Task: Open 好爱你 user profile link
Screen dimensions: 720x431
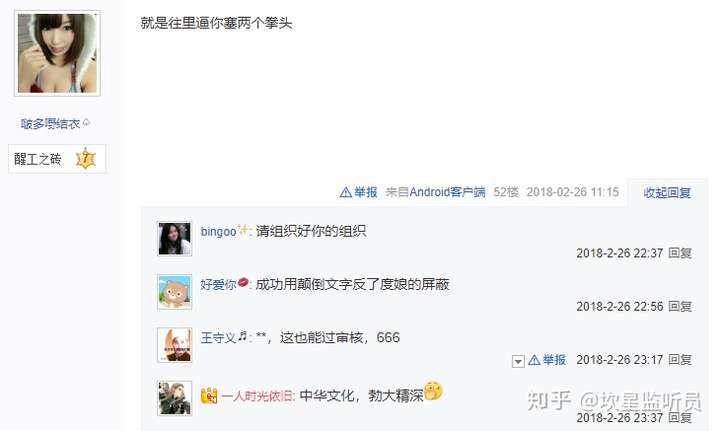Action: point(218,285)
